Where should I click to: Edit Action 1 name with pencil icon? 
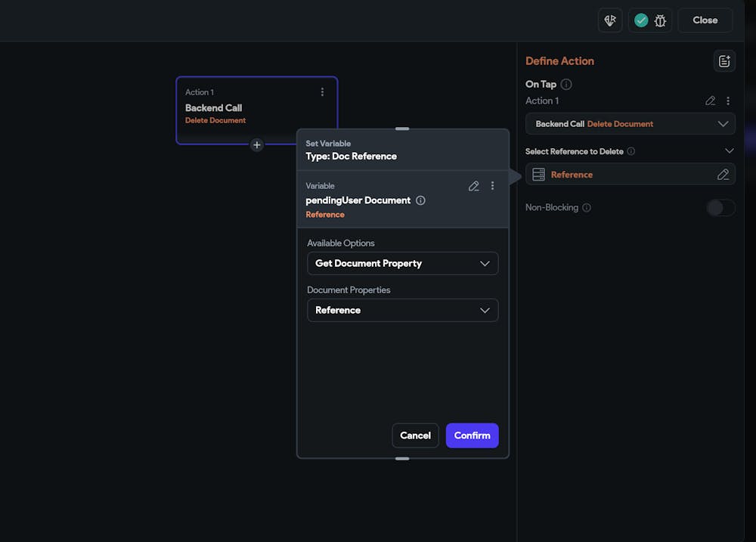click(x=710, y=101)
